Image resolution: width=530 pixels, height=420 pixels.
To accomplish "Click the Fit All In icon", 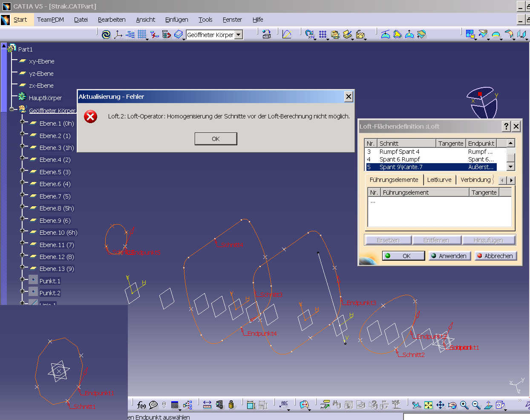I will coord(428,405).
